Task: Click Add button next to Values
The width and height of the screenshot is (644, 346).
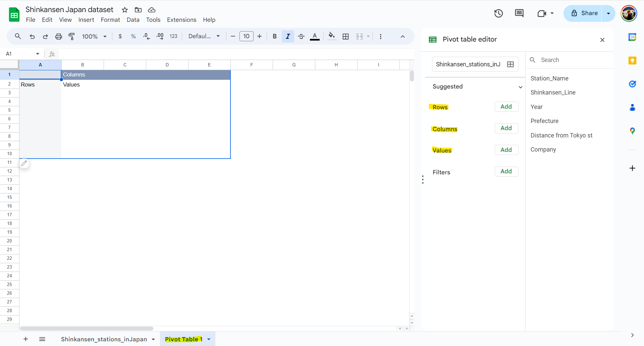Action: coord(506,150)
